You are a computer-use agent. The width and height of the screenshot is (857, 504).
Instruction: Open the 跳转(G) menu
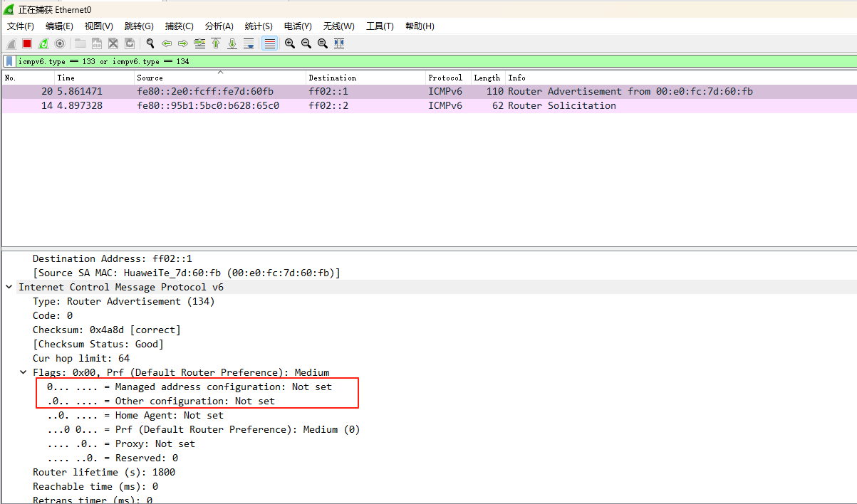click(139, 26)
